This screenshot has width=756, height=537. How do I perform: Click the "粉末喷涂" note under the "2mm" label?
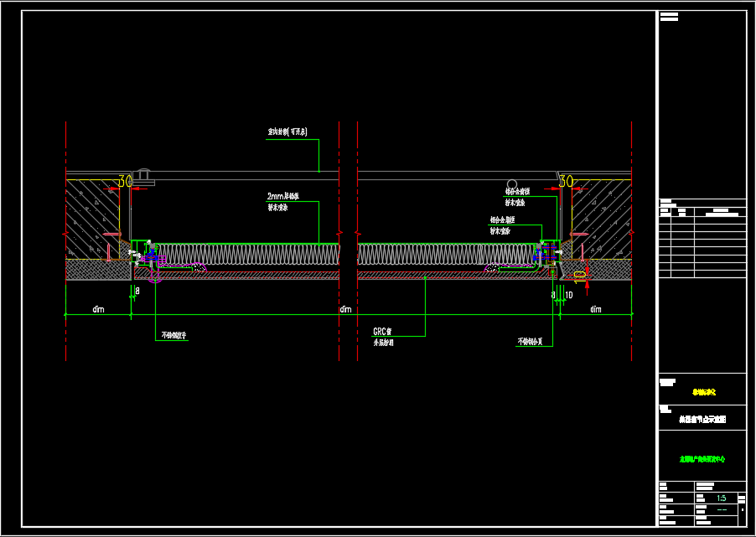click(x=278, y=209)
